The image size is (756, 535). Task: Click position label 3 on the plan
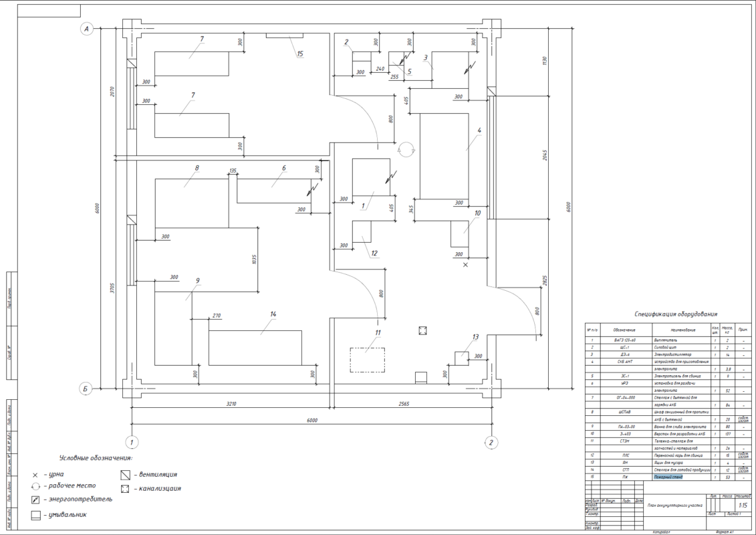click(x=425, y=58)
